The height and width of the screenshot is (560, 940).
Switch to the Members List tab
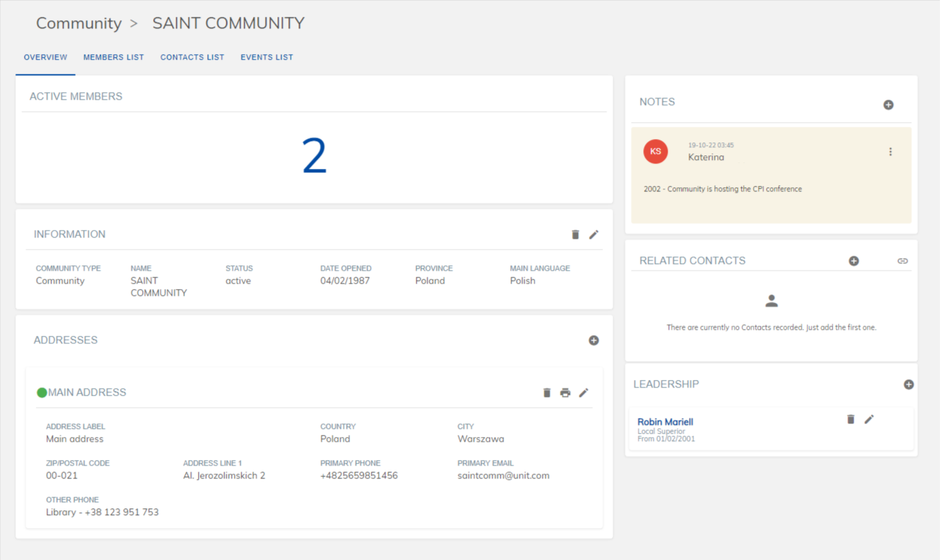tap(113, 57)
